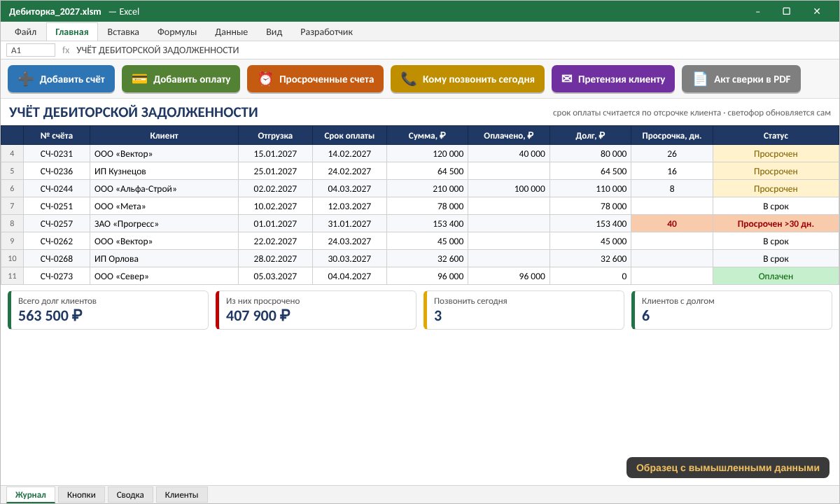Click the Name Box showing A1
The height and width of the screenshot is (504, 840).
[31, 50]
